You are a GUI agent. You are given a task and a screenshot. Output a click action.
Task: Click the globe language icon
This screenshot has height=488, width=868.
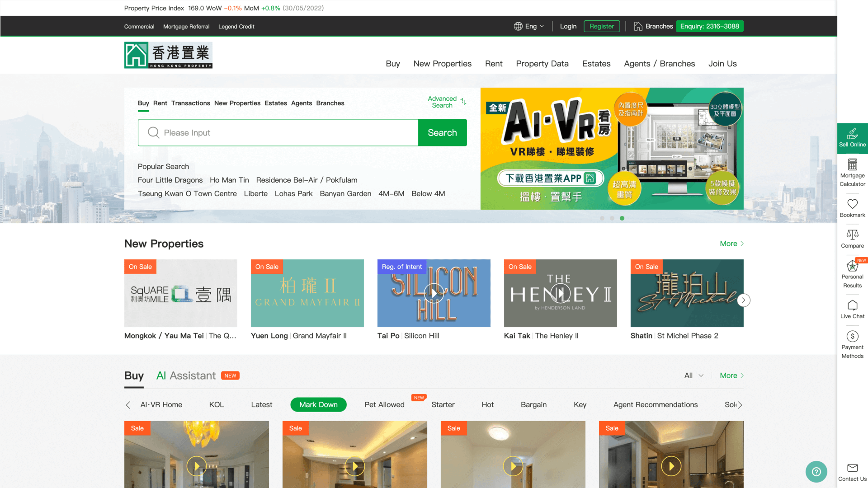coord(518,26)
